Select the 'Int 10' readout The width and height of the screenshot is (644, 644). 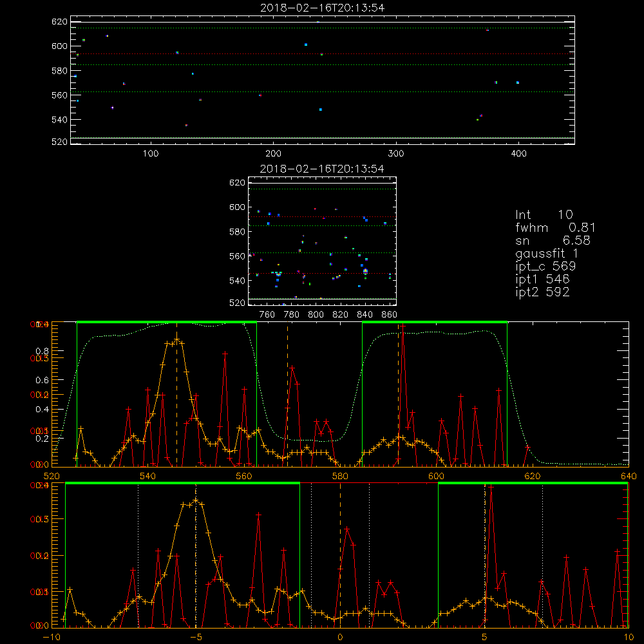tap(544, 214)
